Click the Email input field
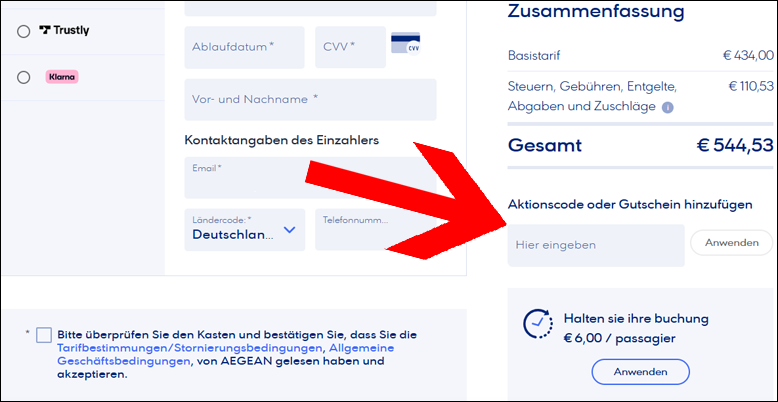 (x=311, y=178)
